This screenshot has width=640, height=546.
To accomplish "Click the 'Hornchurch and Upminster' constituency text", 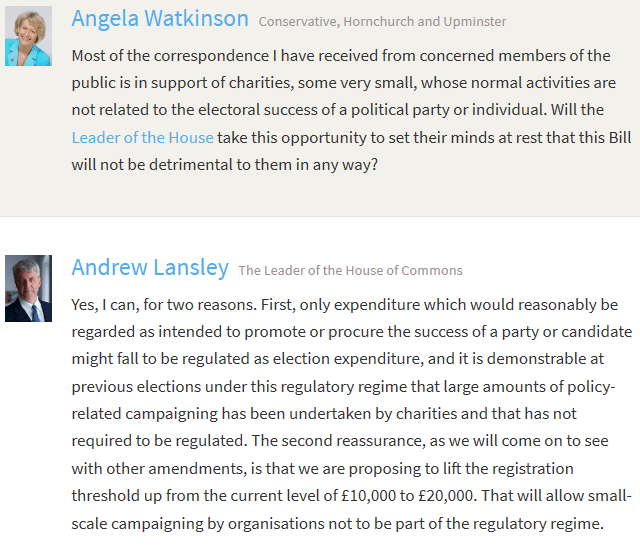I will pos(425,21).
